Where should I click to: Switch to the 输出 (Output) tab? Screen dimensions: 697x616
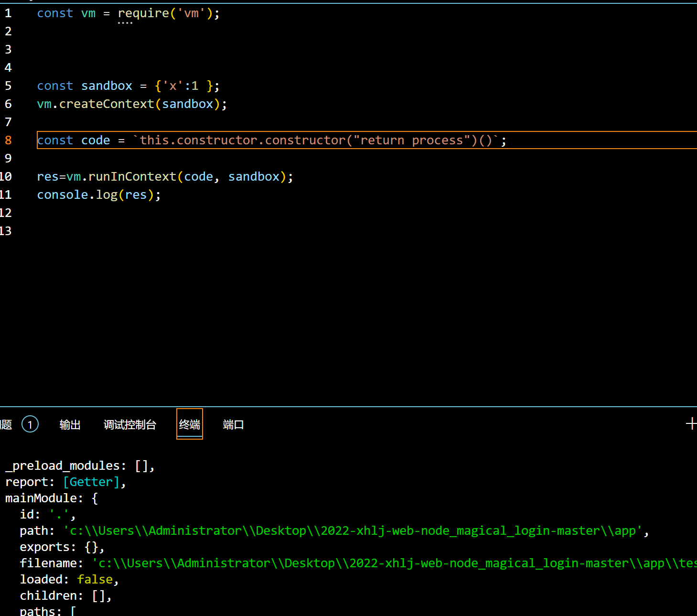70,425
